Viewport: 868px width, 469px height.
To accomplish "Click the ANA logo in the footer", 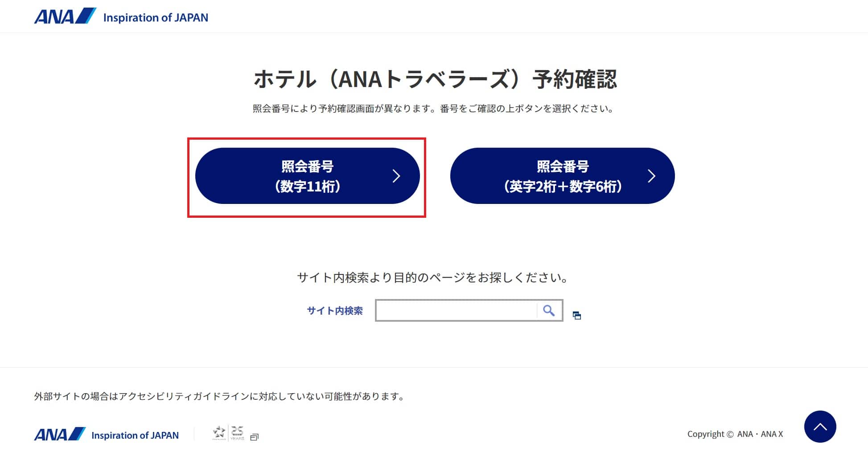I will click(60, 434).
